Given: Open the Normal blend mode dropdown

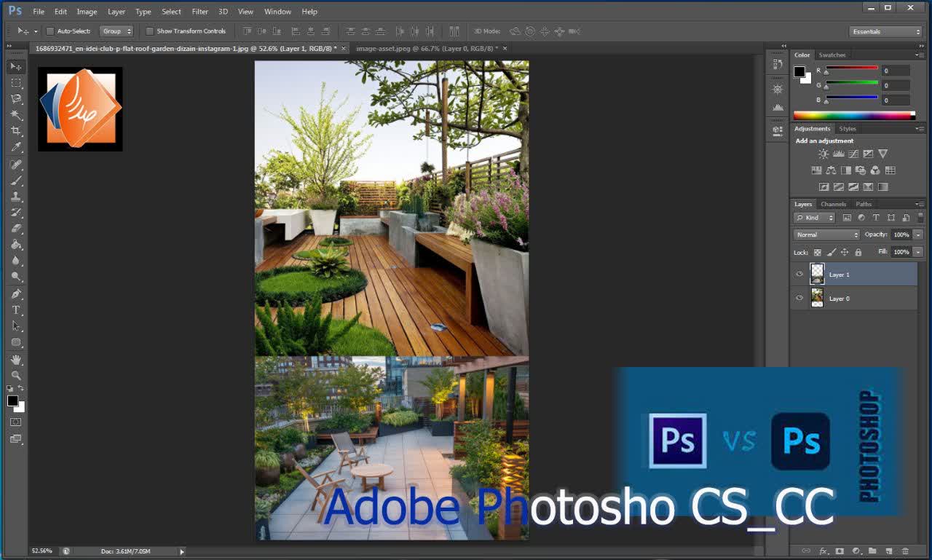Looking at the screenshot, I should tap(826, 234).
